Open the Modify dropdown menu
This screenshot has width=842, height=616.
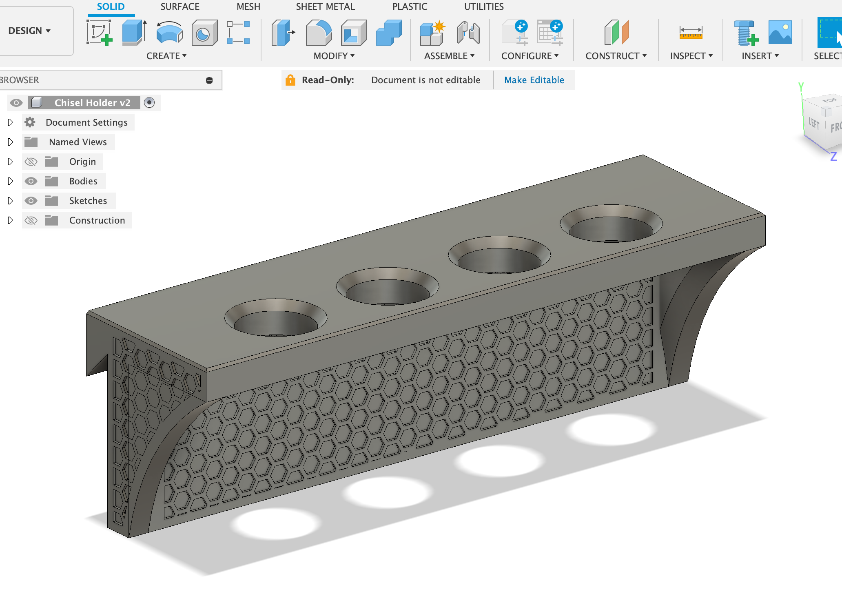tap(334, 56)
